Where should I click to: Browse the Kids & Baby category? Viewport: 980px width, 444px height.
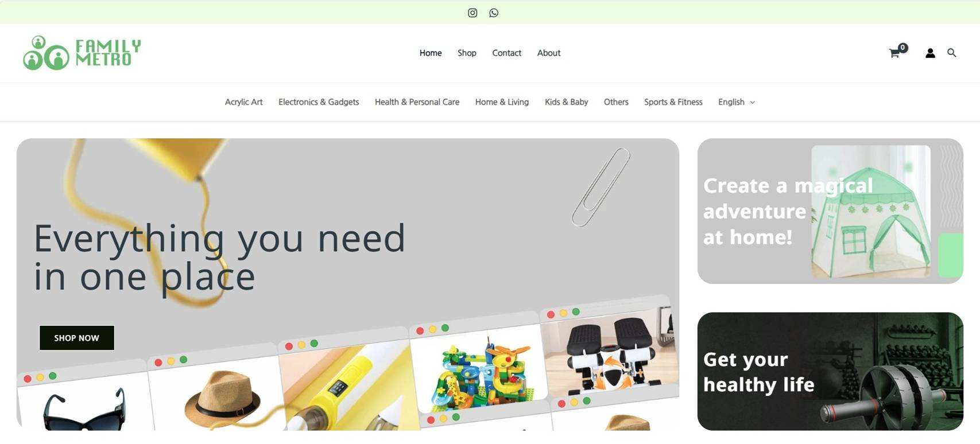tap(566, 102)
